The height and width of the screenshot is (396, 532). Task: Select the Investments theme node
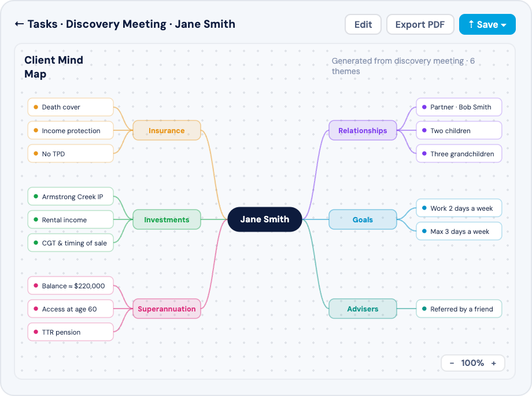point(167,220)
